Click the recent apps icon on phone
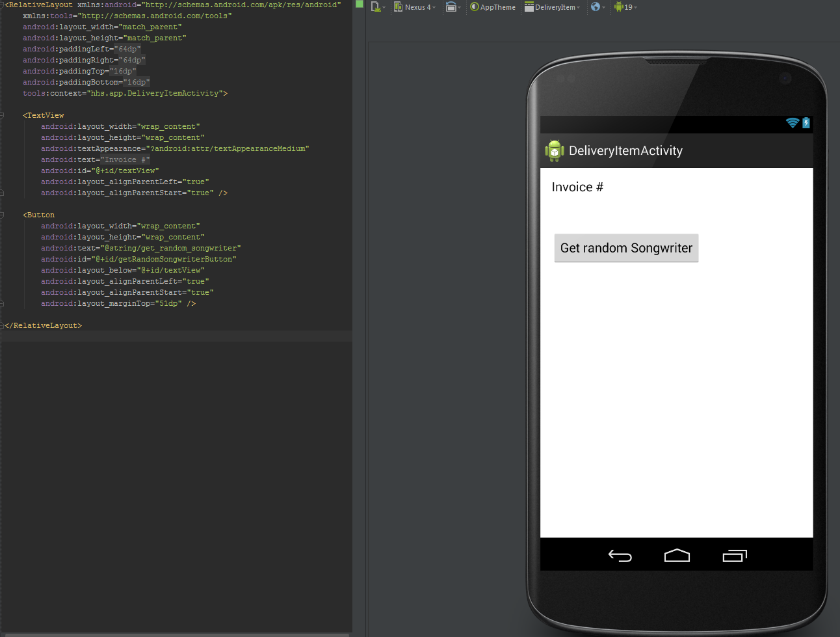Image resolution: width=840 pixels, height=637 pixels. click(x=735, y=556)
